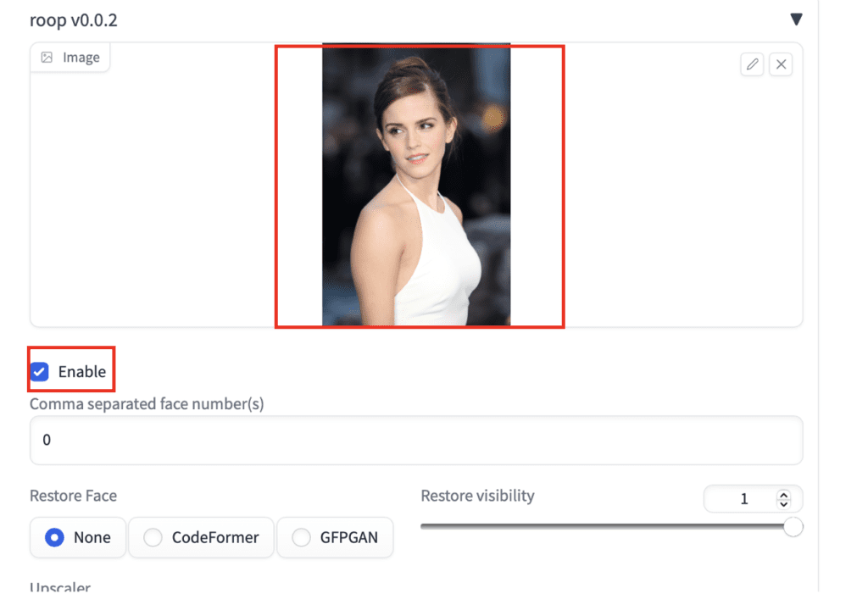Click the pencil edit image icon

(752, 64)
